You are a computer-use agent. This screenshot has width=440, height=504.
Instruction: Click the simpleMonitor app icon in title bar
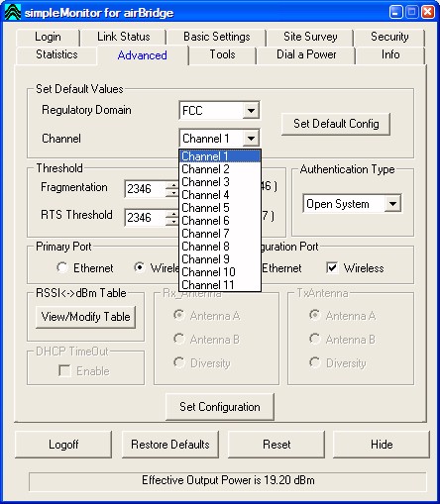(13, 12)
